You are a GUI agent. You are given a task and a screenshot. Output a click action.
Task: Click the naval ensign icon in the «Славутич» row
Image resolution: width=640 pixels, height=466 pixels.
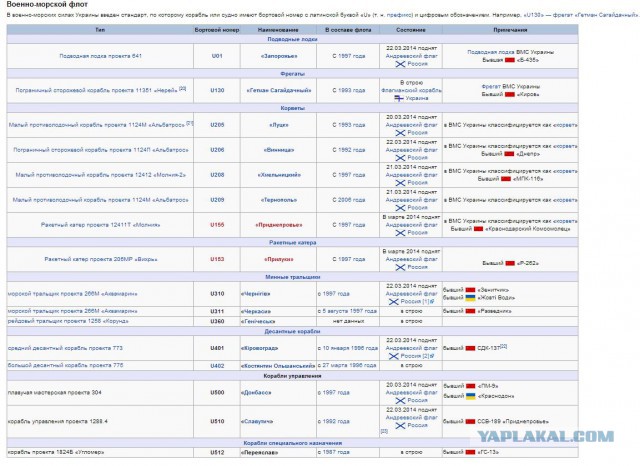(400, 426)
